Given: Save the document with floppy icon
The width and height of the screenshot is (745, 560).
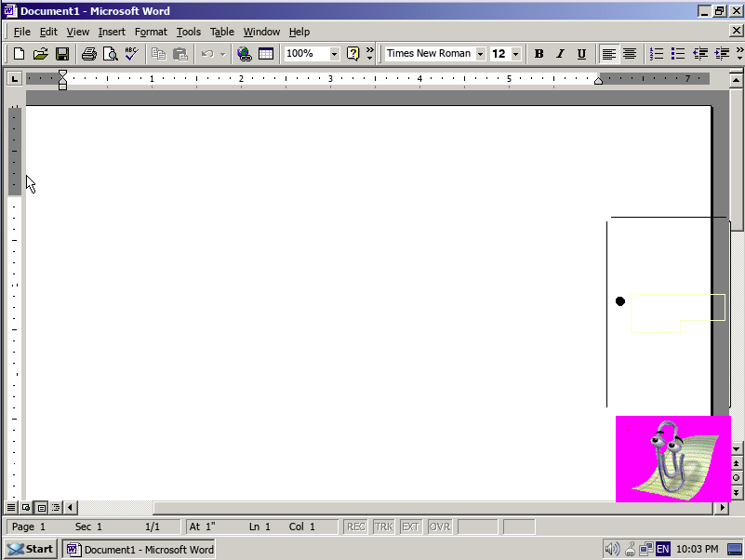Looking at the screenshot, I should click(x=62, y=54).
